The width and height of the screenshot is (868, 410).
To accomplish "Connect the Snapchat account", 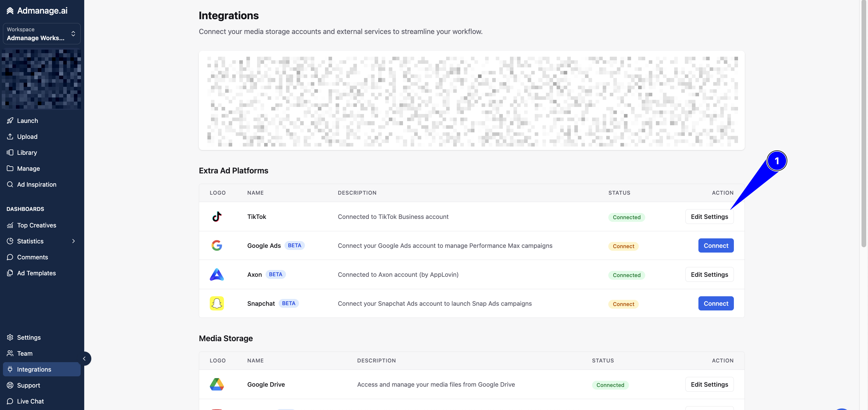I will (x=716, y=304).
